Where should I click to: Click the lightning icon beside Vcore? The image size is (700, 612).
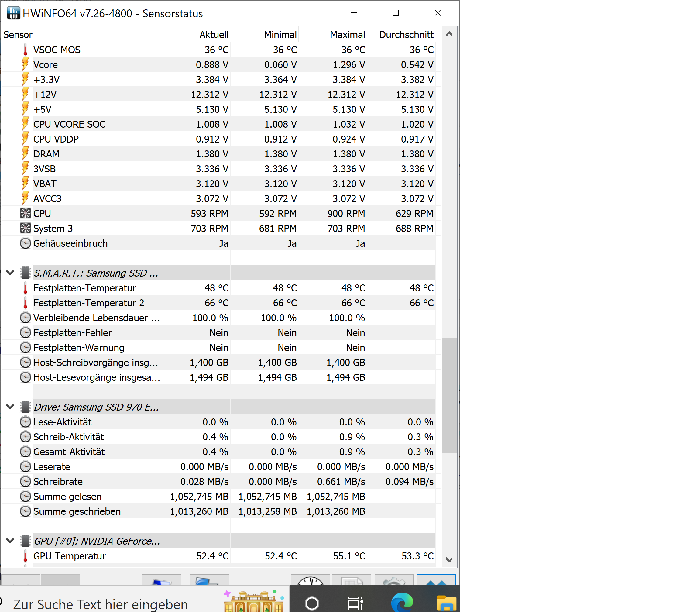25,64
